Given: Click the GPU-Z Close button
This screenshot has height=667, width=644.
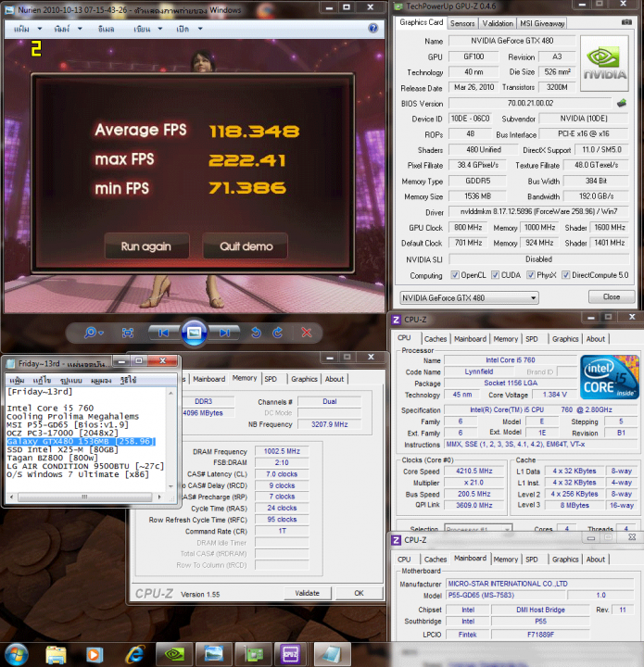Looking at the screenshot, I should pos(612,297).
